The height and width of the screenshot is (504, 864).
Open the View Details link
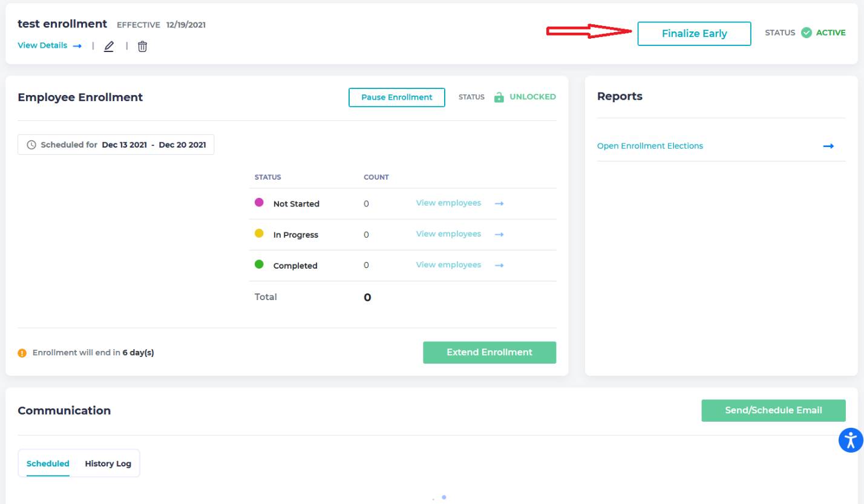(42, 45)
